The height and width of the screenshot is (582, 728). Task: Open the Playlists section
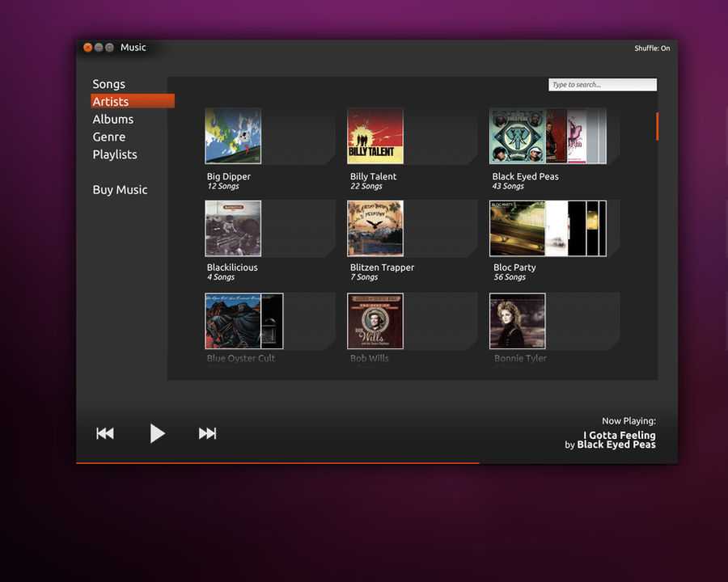point(115,154)
